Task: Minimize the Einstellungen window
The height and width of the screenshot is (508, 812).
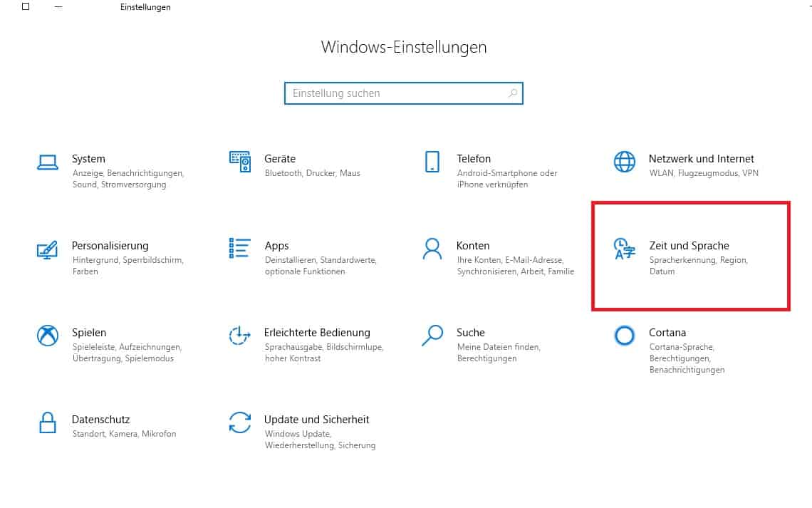Action: tap(58, 6)
